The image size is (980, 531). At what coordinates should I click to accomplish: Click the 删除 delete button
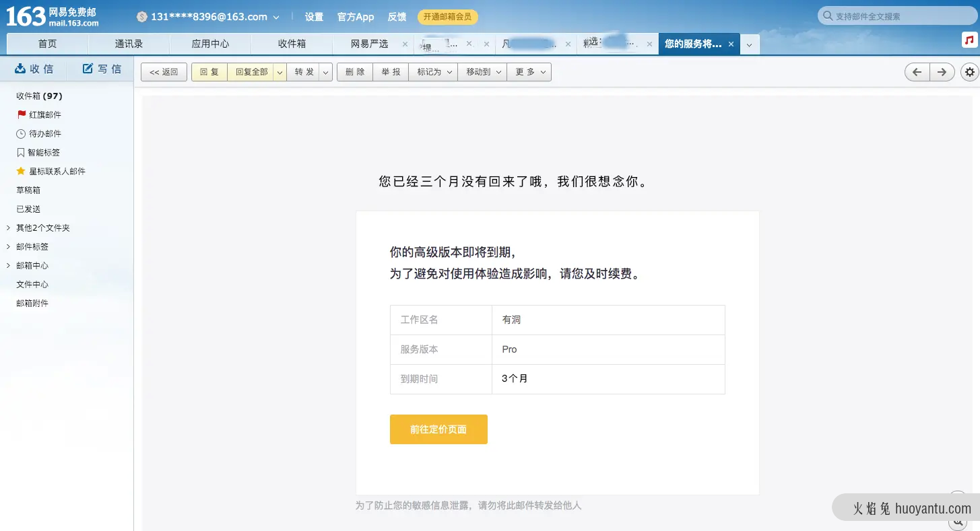(355, 72)
